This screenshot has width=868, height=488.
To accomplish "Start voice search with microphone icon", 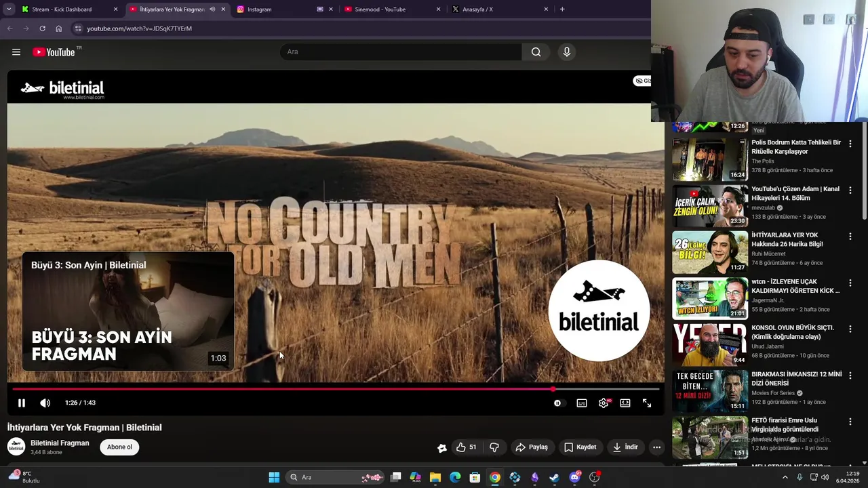I will coord(567,52).
